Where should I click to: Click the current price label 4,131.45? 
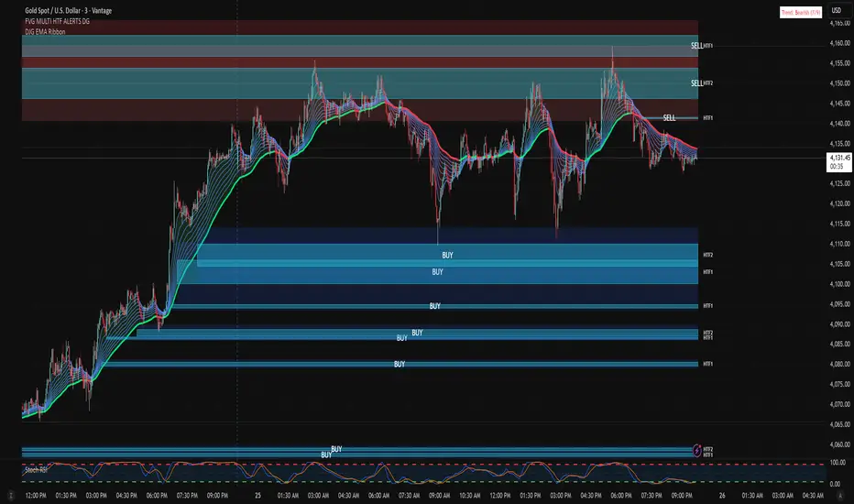pos(838,162)
